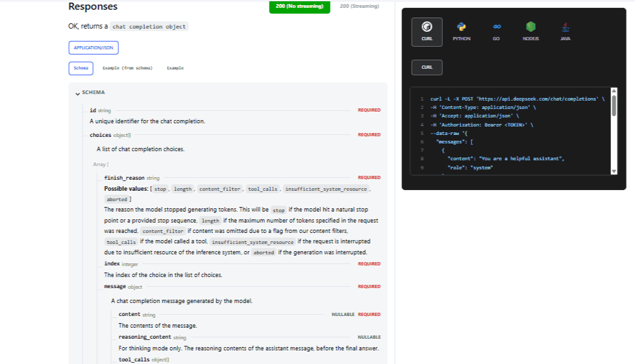The height and width of the screenshot is (364, 635).
Task: Click 'A list of chat completion choices' text
Action: (140, 149)
